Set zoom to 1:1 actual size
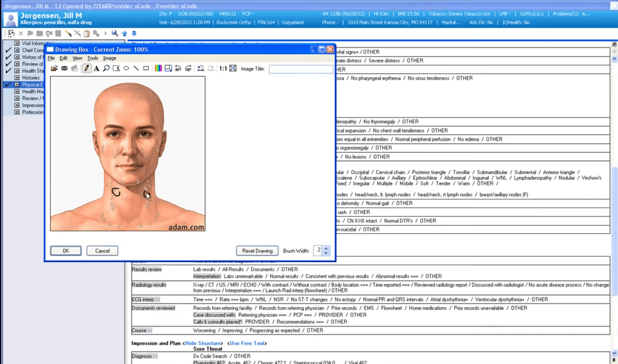 coord(223,68)
